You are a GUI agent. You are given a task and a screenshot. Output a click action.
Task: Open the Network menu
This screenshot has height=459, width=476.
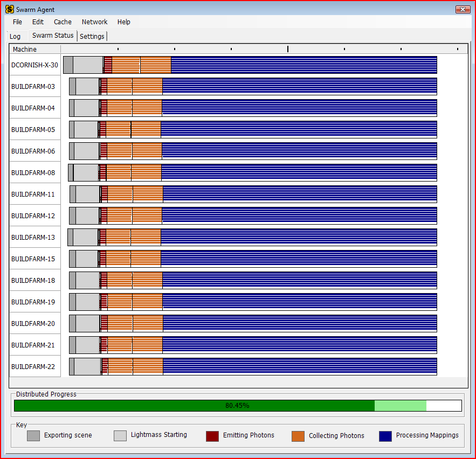coord(94,22)
